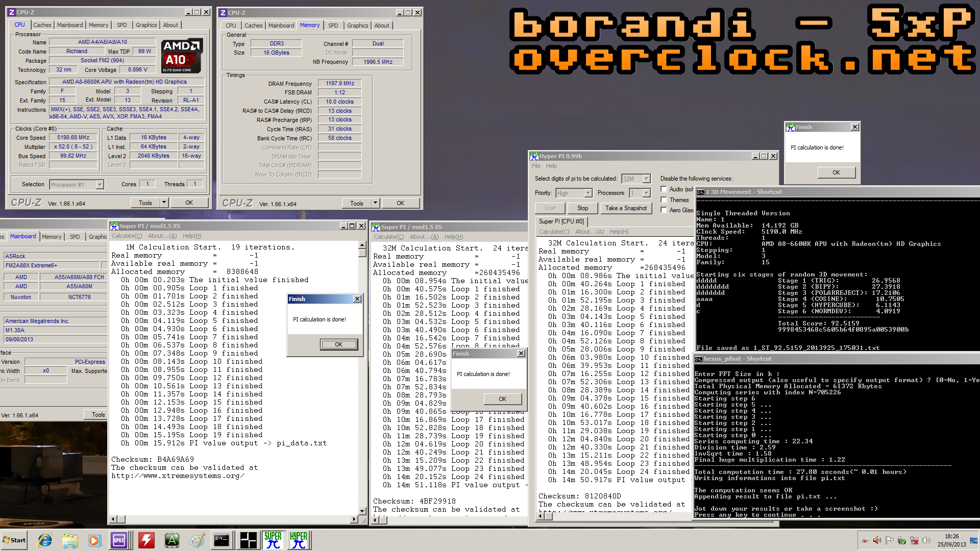Click the Hyper PI title bar icon
The height and width of the screenshot is (551, 980).
click(x=534, y=156)
